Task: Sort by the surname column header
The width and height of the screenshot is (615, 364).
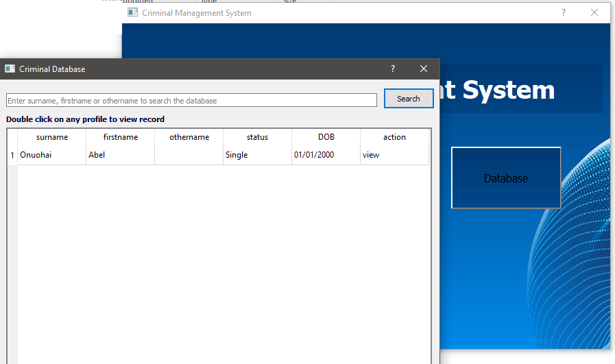Action: [52, 137]
